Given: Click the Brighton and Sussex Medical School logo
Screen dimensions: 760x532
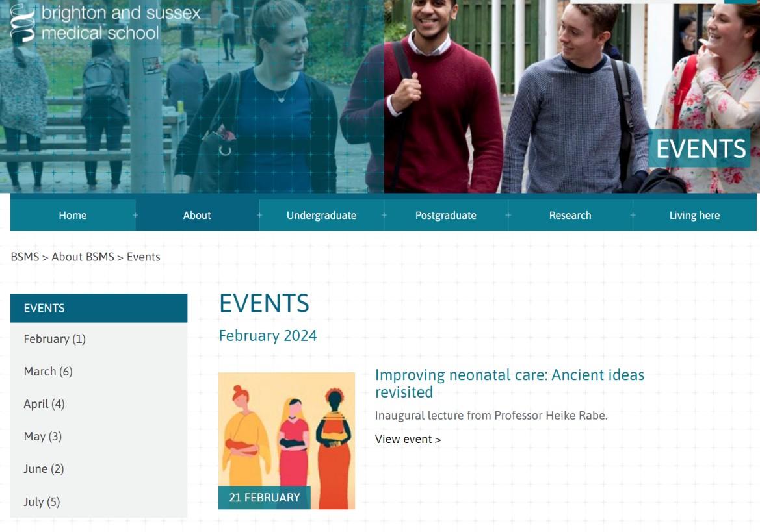Looking at the screenshot, I should point(105,23).
